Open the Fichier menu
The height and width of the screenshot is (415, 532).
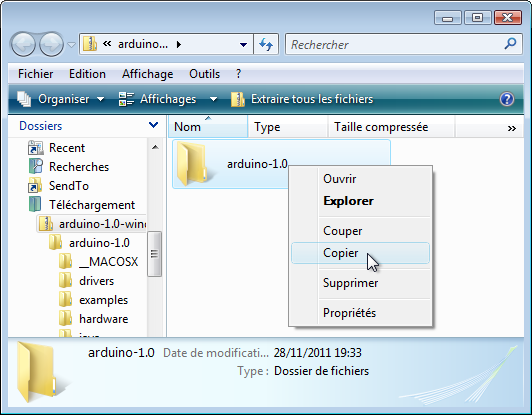[35, 74]
